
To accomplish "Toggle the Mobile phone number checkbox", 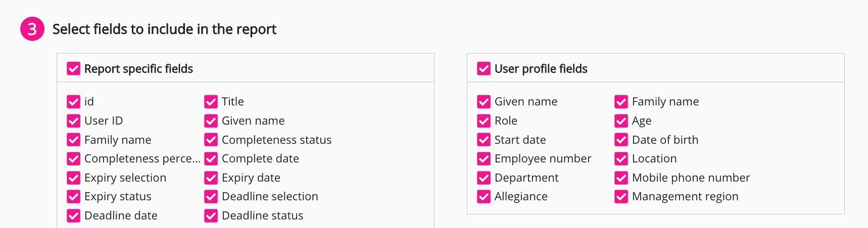I will tap(621, 178).
